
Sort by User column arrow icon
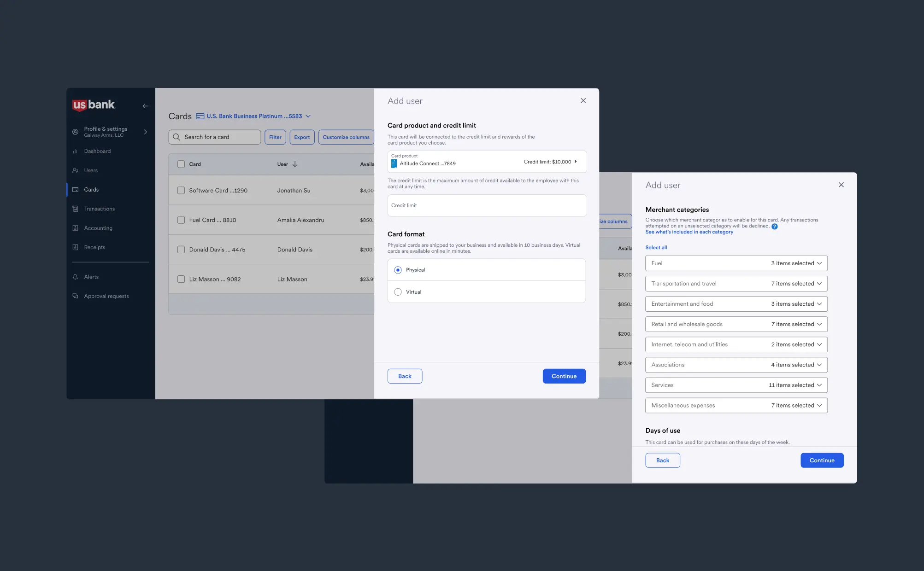(295, 164)
